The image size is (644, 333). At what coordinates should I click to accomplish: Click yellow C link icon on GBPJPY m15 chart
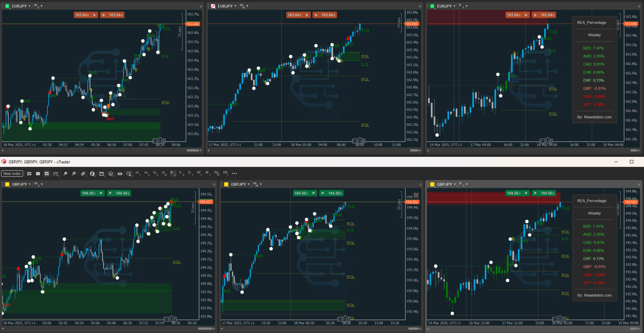[226, 184]
